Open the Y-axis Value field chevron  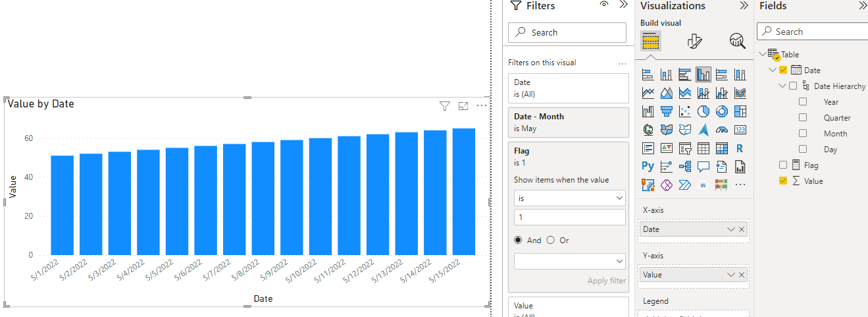(730, 275)
